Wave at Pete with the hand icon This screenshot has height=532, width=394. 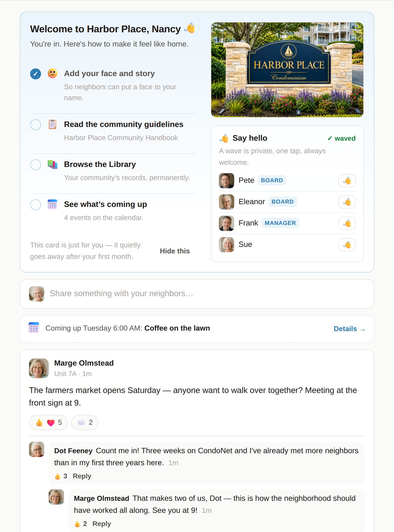(347, 181)
